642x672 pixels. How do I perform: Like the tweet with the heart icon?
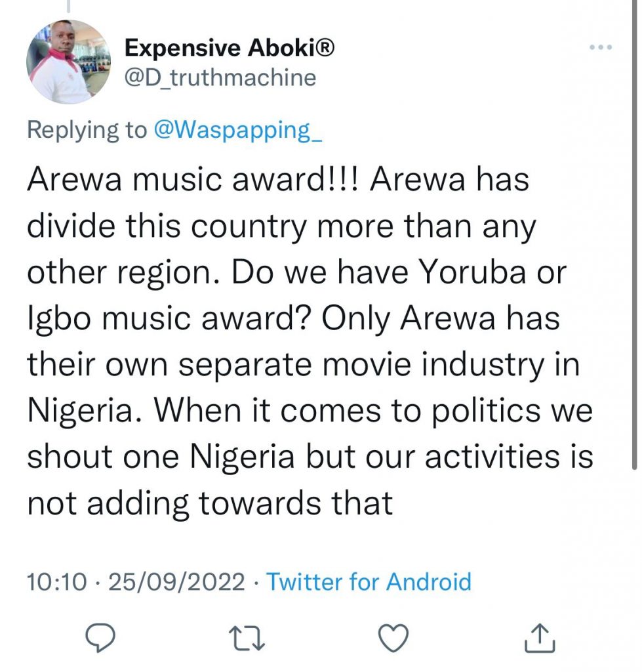pyautogui.click(x=395, y=637)
